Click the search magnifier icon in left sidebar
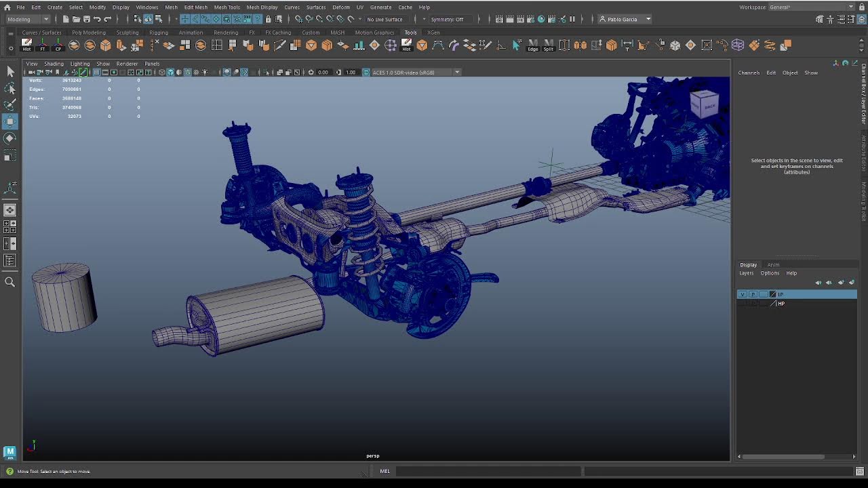868x488 pixels. (10, 282)
